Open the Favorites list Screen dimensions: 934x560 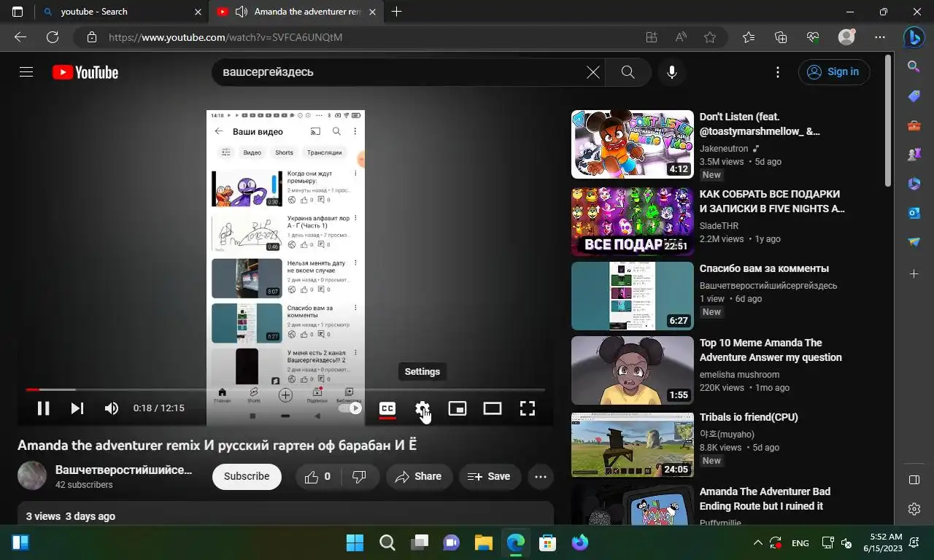point(749,37)
